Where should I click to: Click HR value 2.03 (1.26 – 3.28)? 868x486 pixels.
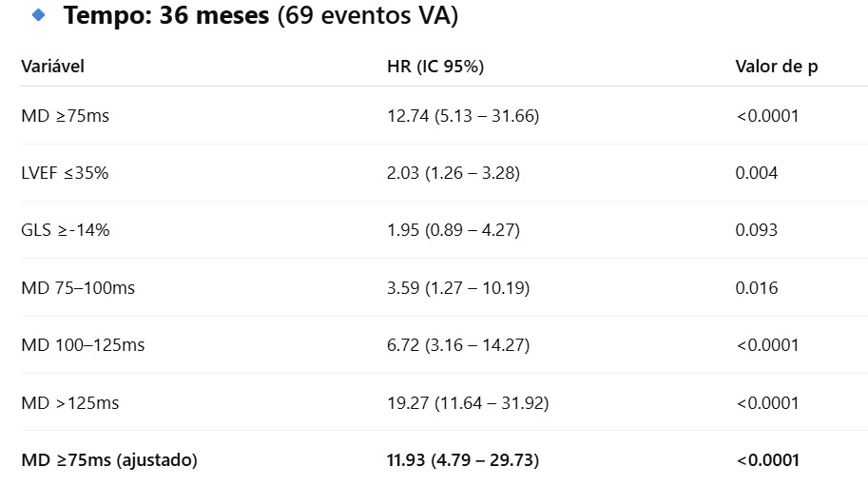pyautogui.click(x=453, y=173)
